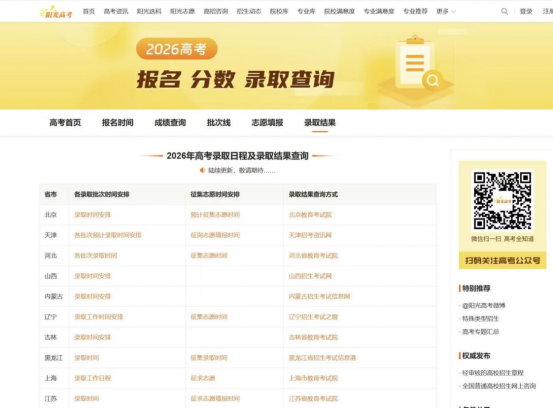Open 河北 征集志愿时间 link
This screenshot has height=409, width=553.
click(x=209, y=256)
